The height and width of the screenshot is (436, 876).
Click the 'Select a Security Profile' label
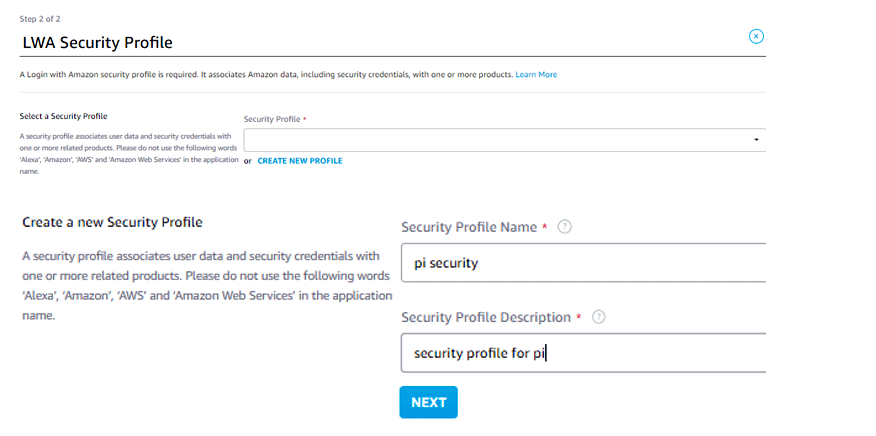tap(63, 116)
